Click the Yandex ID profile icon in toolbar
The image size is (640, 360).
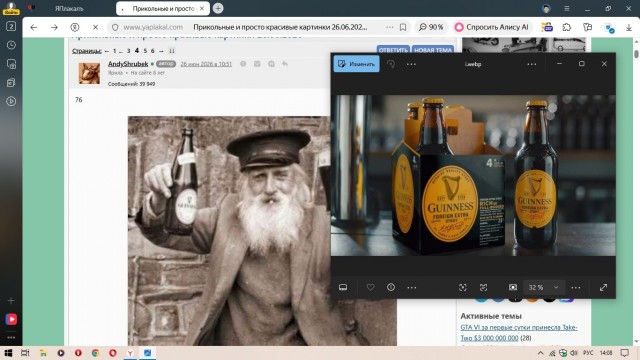tap(75, 27)
